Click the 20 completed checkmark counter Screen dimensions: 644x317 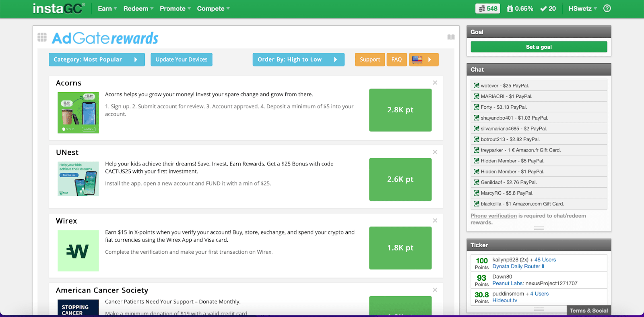coord(548,8)
